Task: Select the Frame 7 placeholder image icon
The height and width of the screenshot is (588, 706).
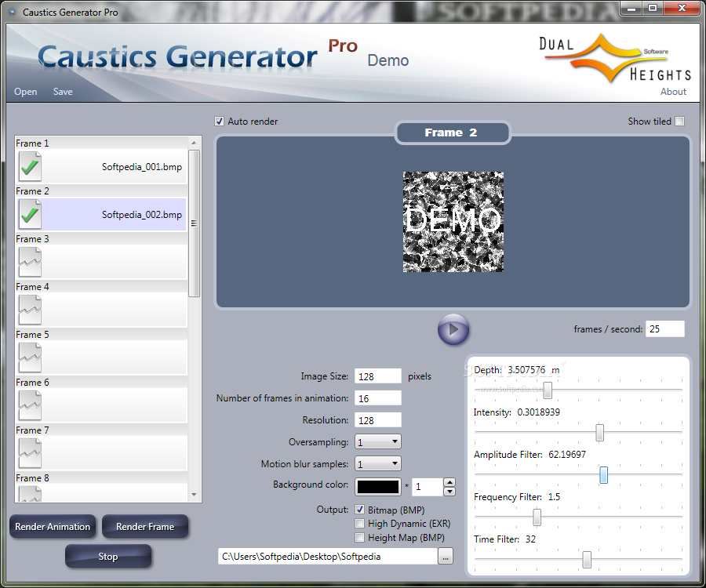Action: (x=30, y=453)
